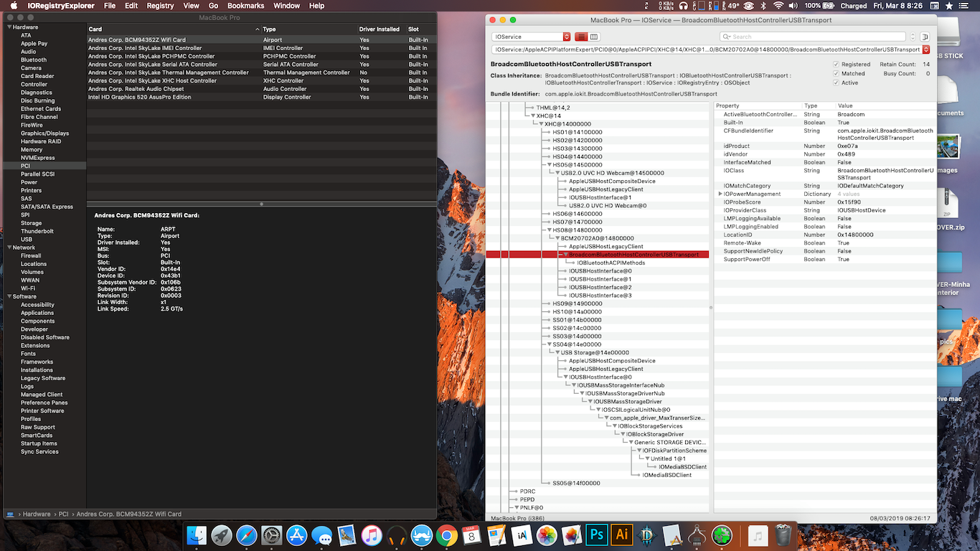The height and width of the screenshot is (551, 980).
Task: Toggle the side panel icon beside search
Action: click(x=925, y=37)
